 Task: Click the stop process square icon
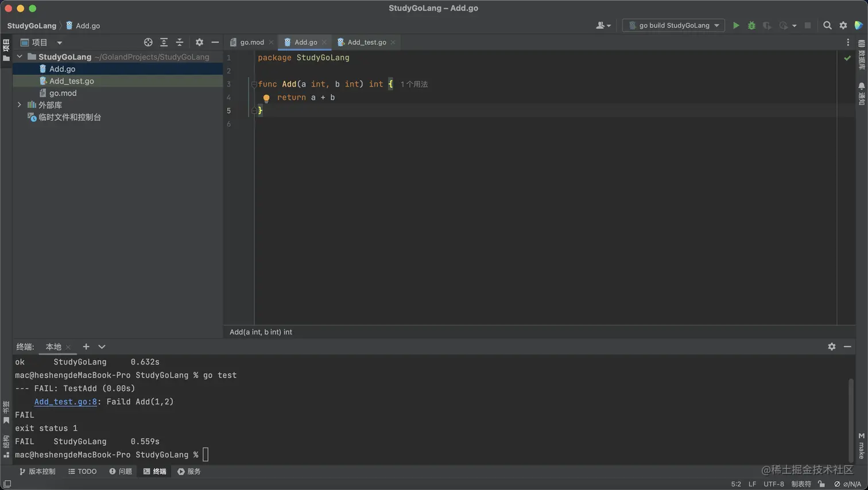coord(808,25)
